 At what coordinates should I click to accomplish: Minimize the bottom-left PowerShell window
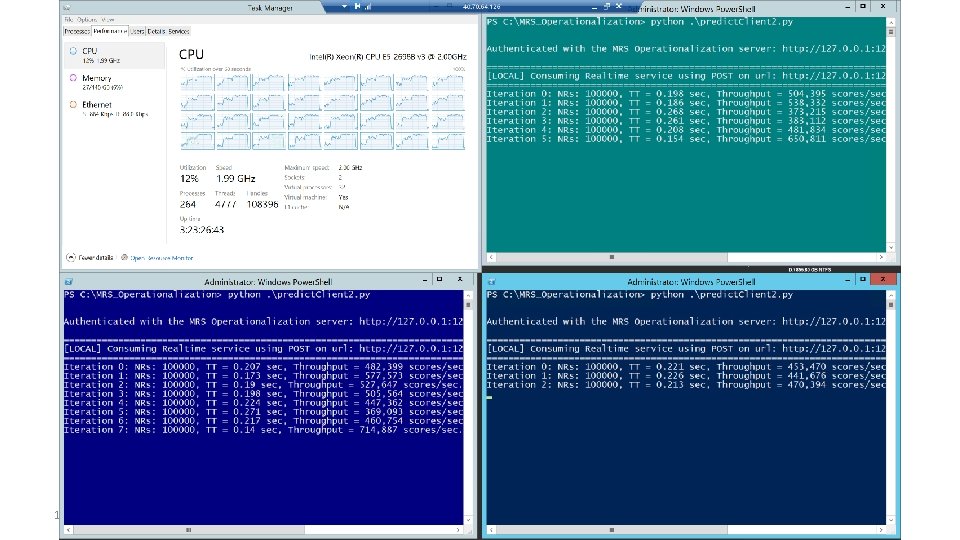click(x=425, y=279)
